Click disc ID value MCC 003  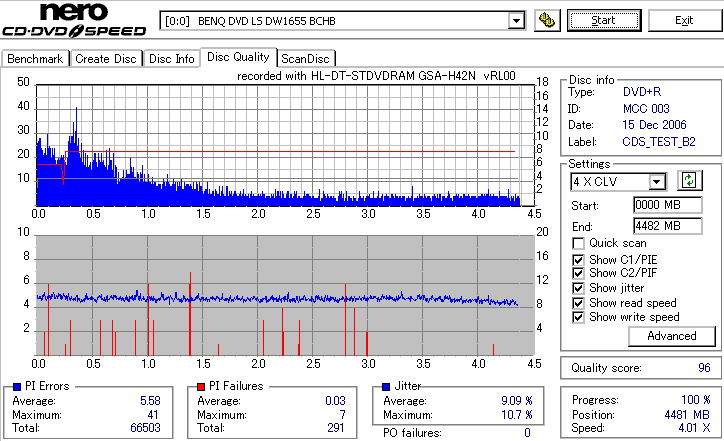646,109
